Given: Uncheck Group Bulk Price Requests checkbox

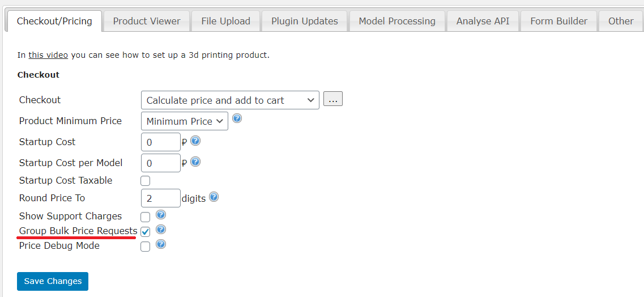Looking at the screenshot, I should [x=146, y=231].
